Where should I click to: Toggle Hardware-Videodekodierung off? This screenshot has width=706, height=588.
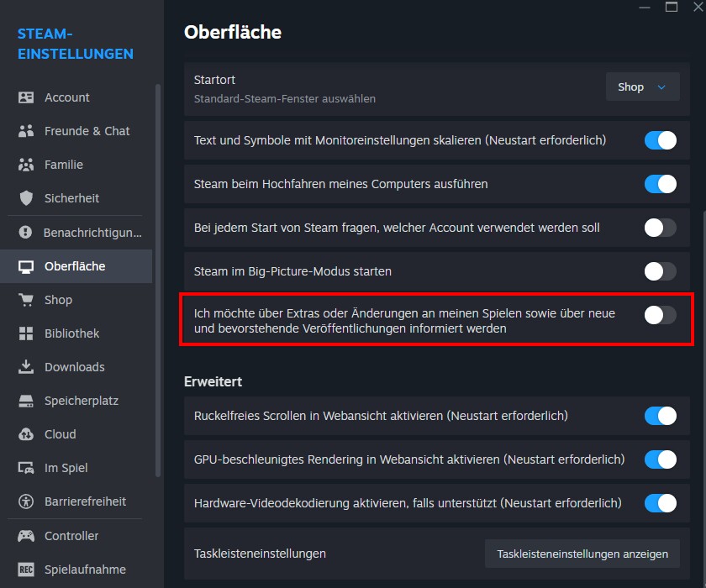[x=660, y=503]
